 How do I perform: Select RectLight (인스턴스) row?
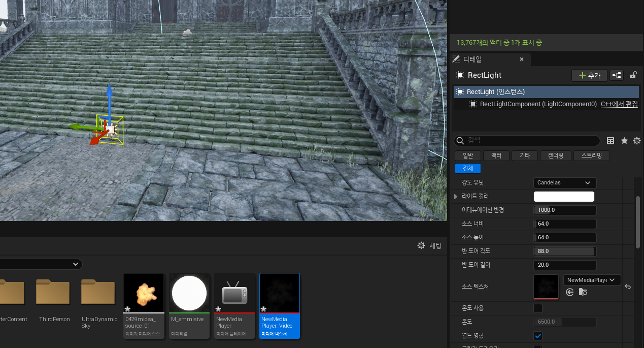pos(546,92)
